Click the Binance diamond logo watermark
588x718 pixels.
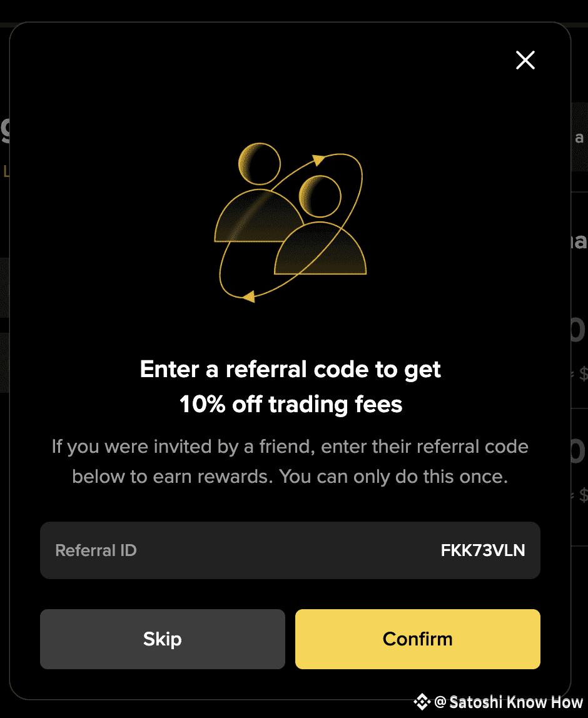click(422, 702)
